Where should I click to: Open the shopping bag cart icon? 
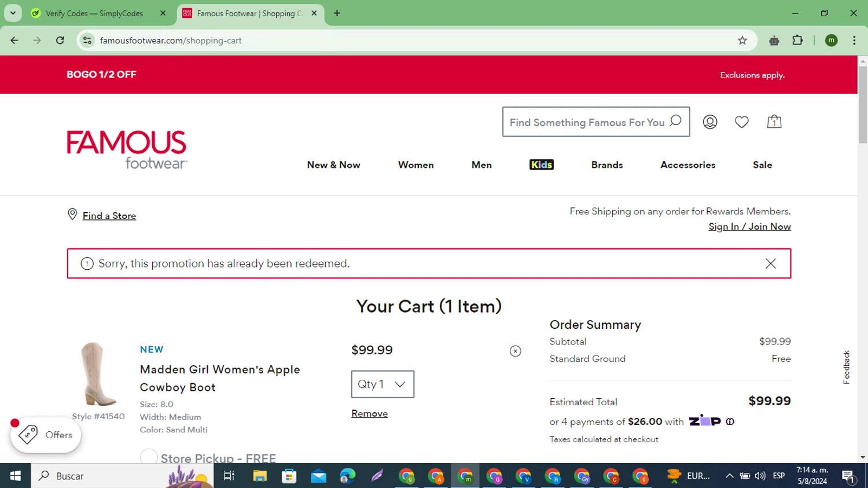coord(774,122)
